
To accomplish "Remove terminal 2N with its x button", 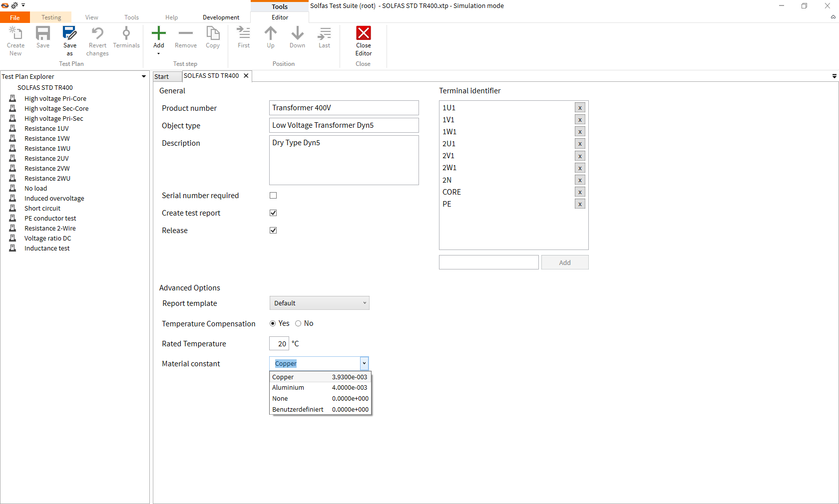I will [580, 180].
